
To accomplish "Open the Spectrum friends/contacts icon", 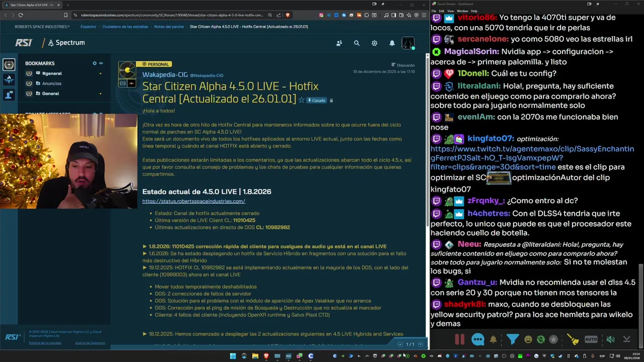I will 339,43.
